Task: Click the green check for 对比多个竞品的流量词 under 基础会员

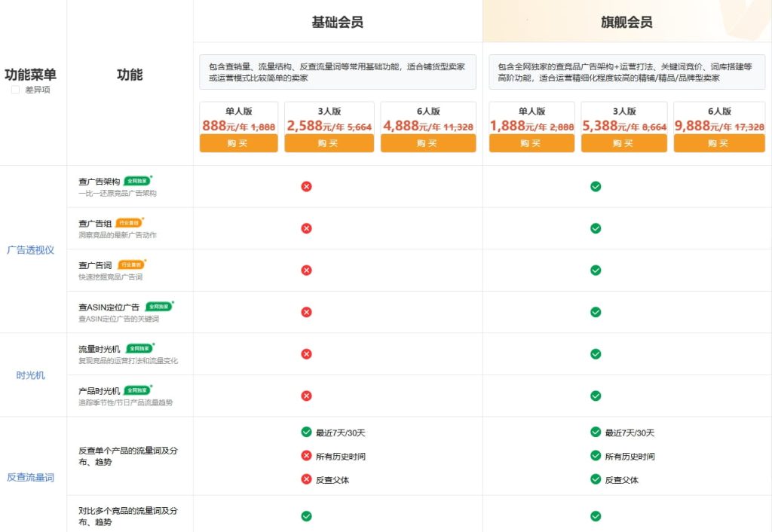Action: [306, 516]
